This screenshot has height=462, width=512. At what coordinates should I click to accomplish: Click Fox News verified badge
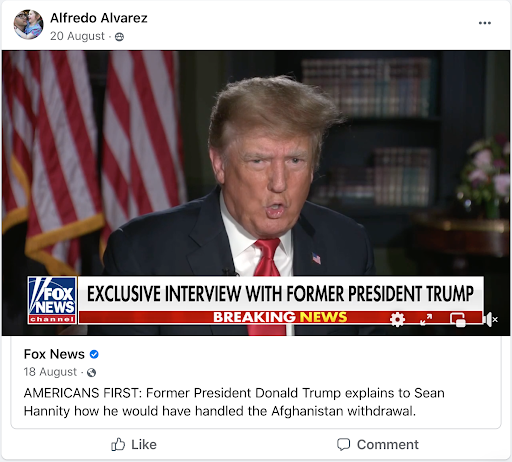point(94,354)
